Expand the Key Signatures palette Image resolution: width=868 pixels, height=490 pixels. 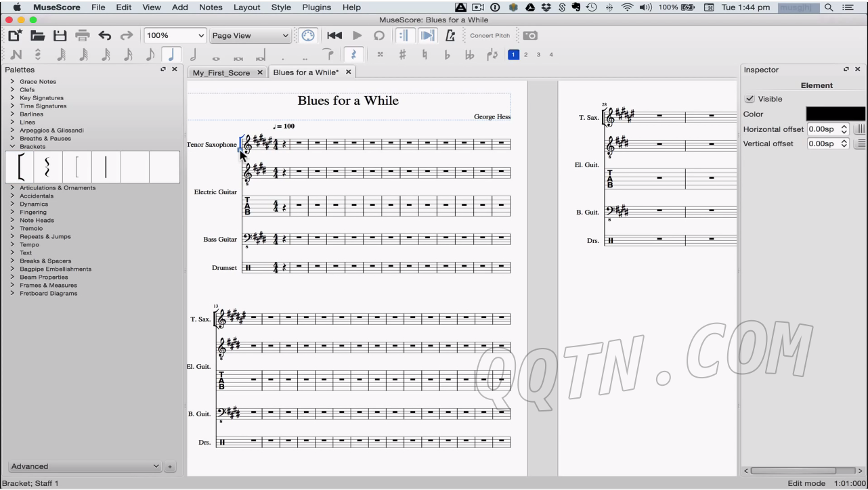(x=41, y=98)
